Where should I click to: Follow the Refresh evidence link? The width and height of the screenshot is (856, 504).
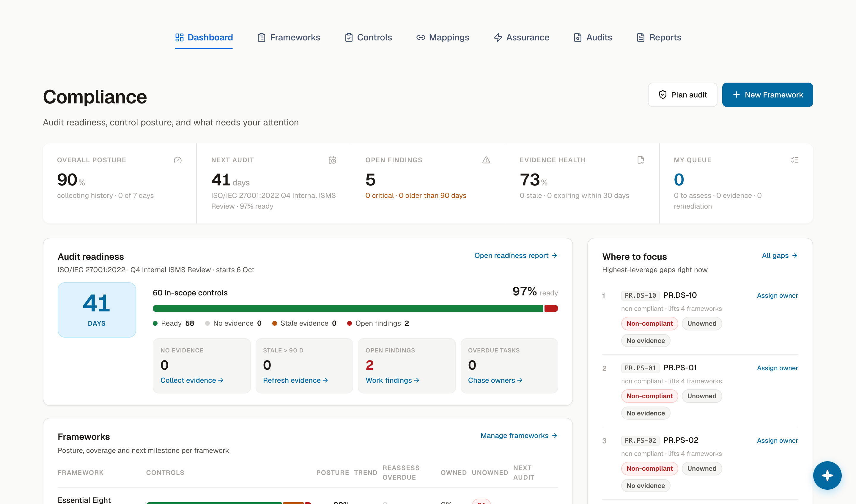[x=295, y=380]
